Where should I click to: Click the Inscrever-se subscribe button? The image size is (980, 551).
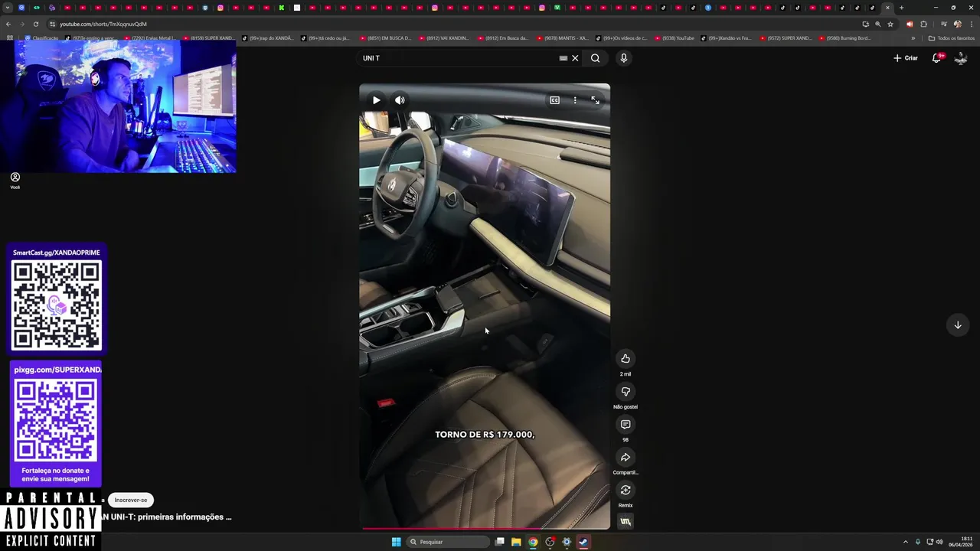(x=131, y=500)
